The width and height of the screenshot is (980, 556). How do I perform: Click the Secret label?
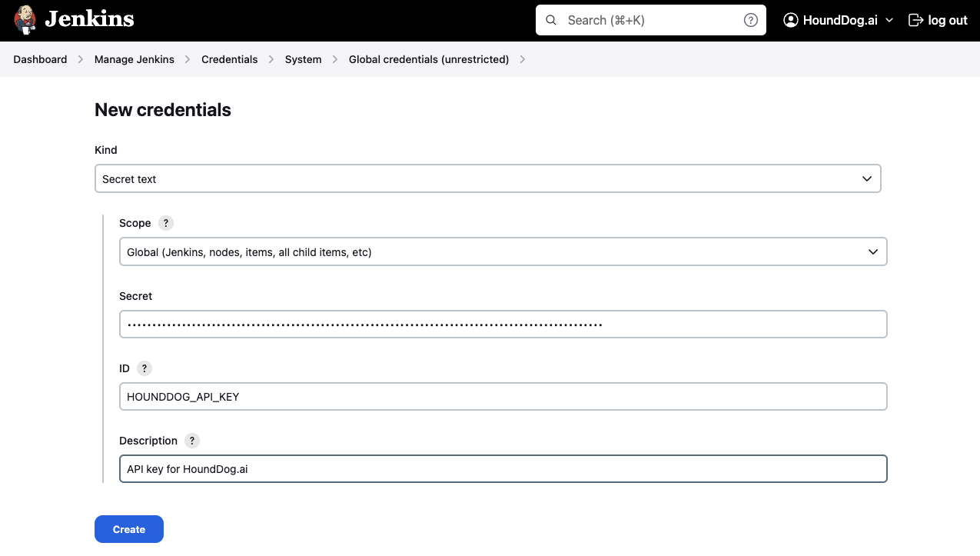[x=136, y=296]
